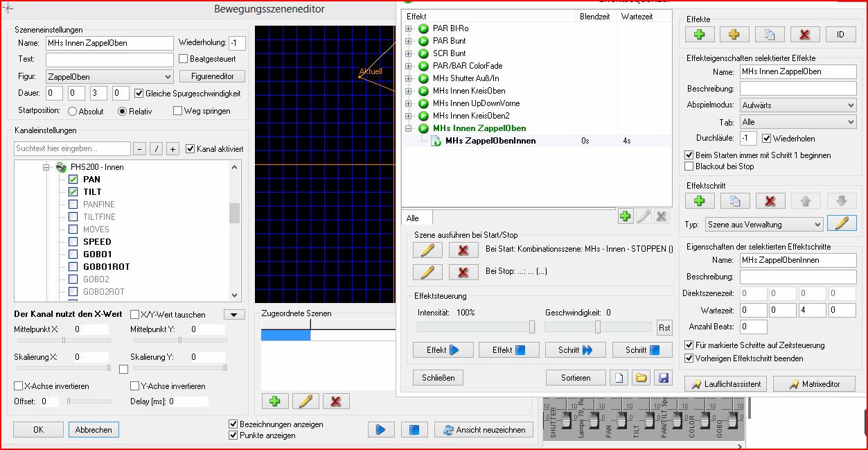Play the movement scene preview
The image size is (868, 450).
380,430
